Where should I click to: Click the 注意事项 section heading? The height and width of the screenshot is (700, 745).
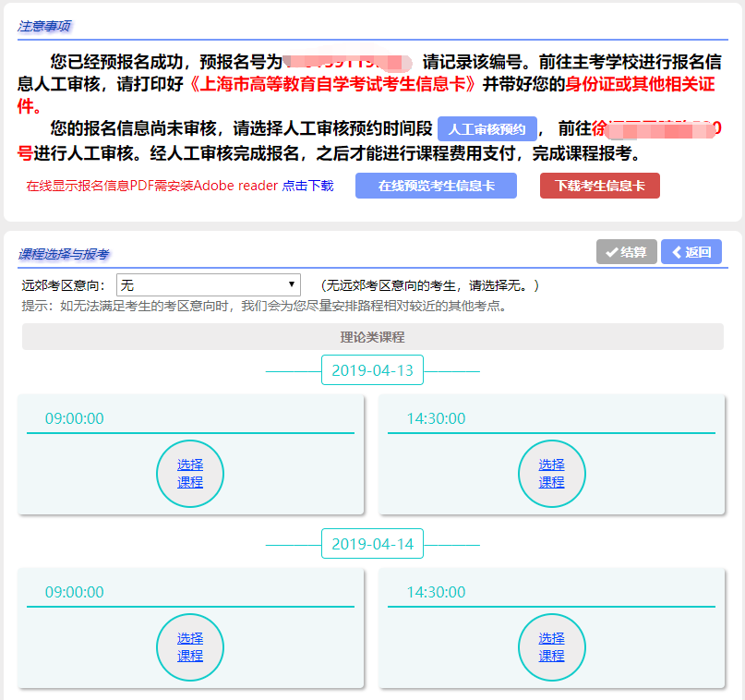[44, 27]
